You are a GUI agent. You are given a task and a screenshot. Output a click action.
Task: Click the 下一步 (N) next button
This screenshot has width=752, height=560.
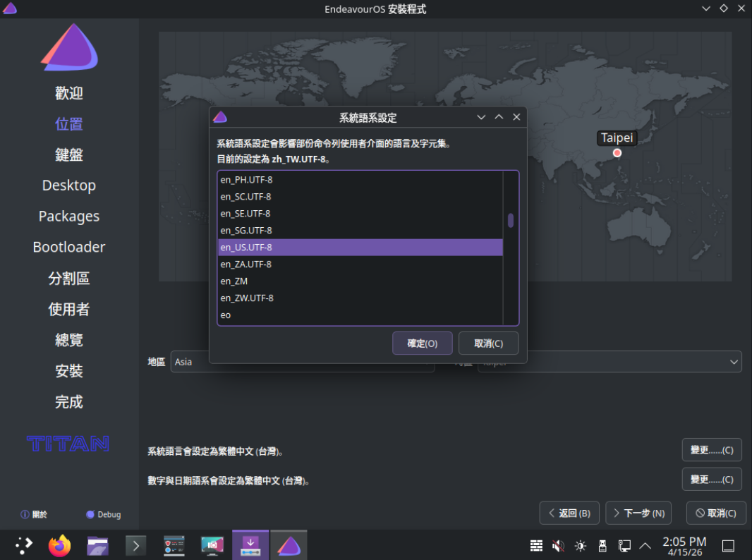click(638, 513)
